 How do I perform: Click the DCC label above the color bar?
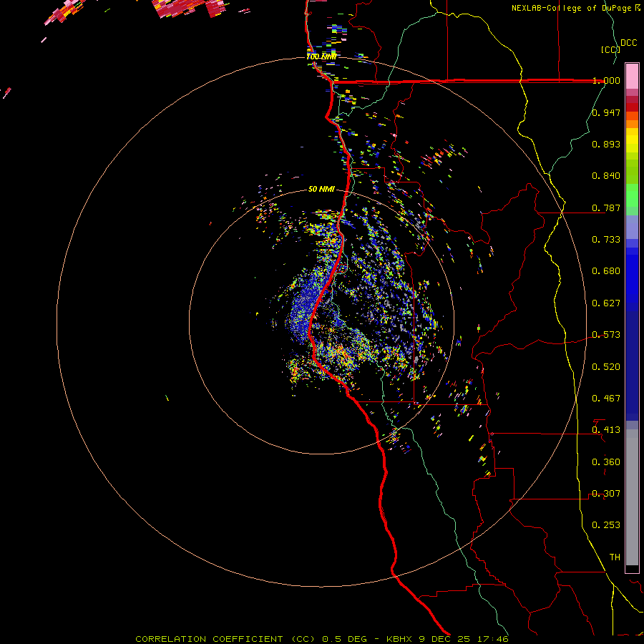628,43
